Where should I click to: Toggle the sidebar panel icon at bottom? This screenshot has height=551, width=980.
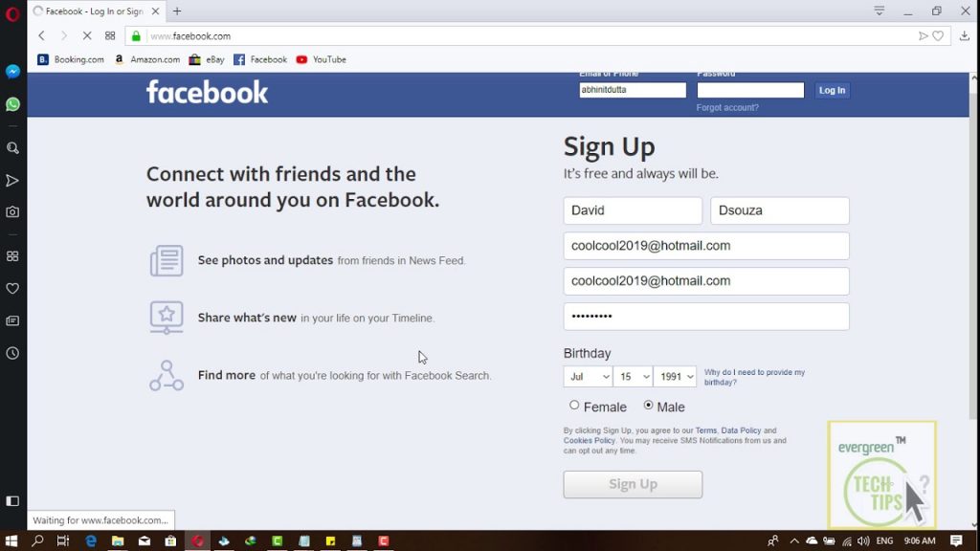pos(12,501)
